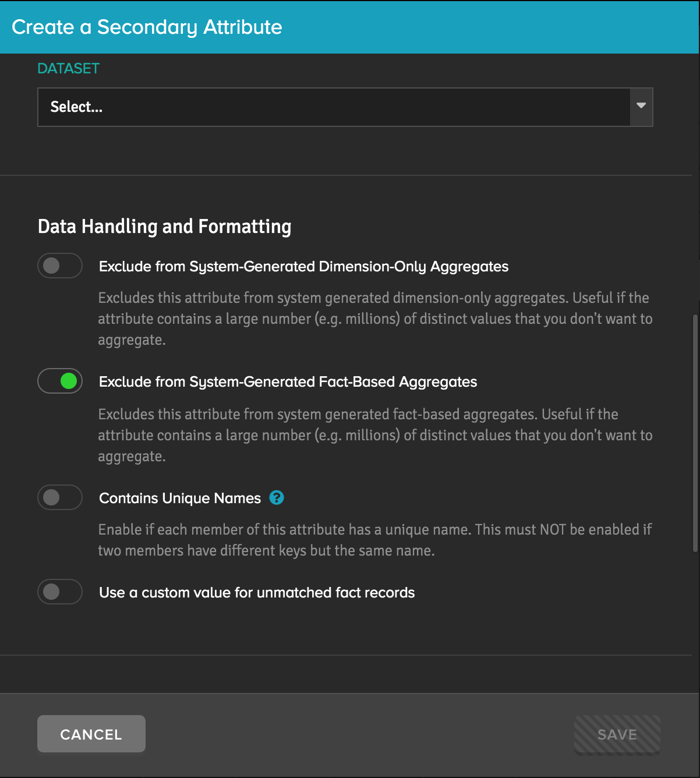700x778 pixels.
Task: Click 'Use a custom value for unmatched fact records' label
Action: pos(257,593)
